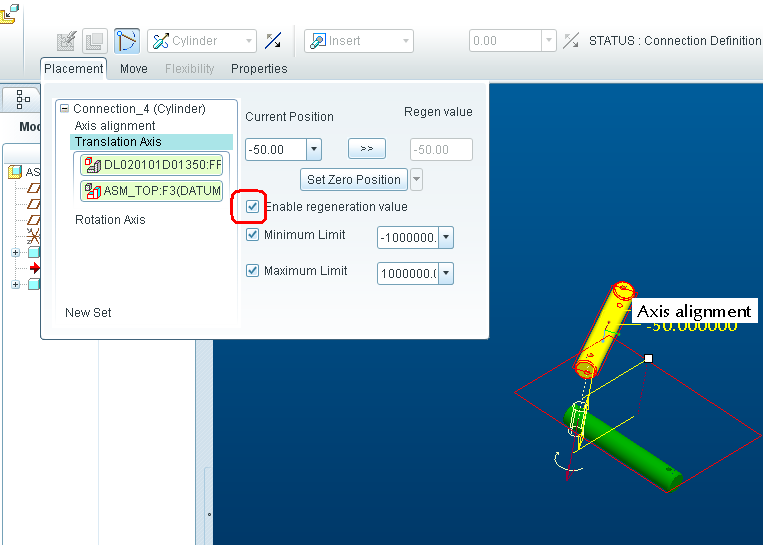Open the Model Tree tab icon
The height and width of the screenshot is (545, 764).
tap(22, 99)
